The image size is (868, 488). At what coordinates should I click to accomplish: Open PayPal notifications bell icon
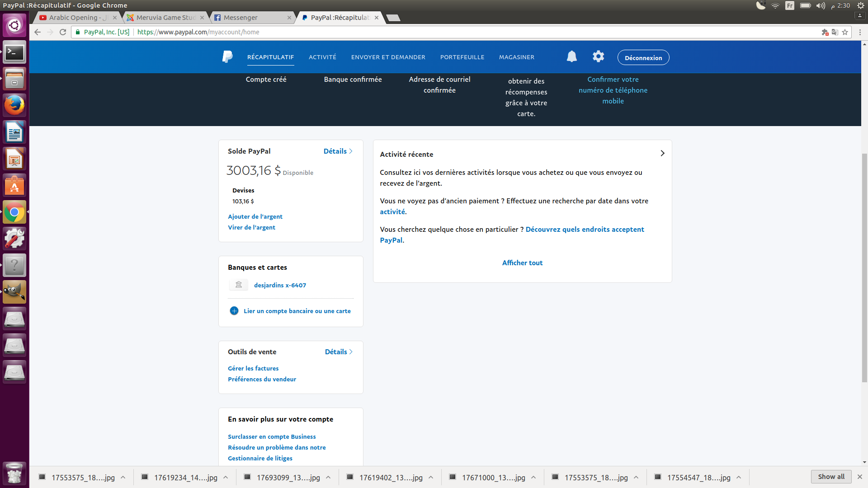[571, 56]
